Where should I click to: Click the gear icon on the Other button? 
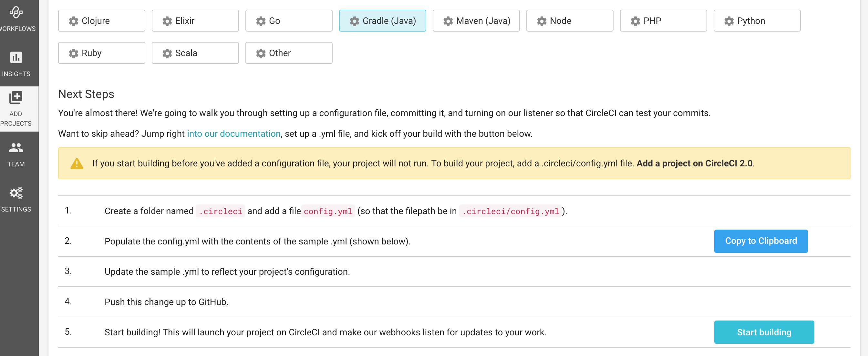pyautogui.click(x=261, y=54)
